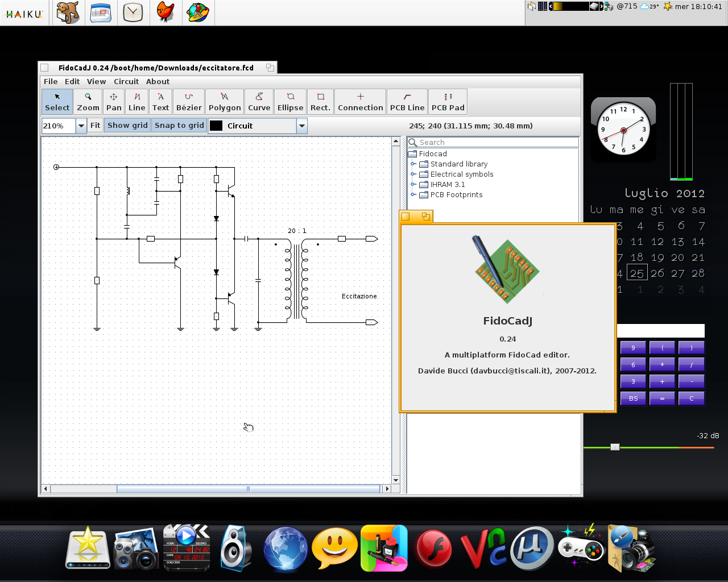Click the calculator plus key
This screenshot has width=728, height=582.
click(x=662, y=381)
